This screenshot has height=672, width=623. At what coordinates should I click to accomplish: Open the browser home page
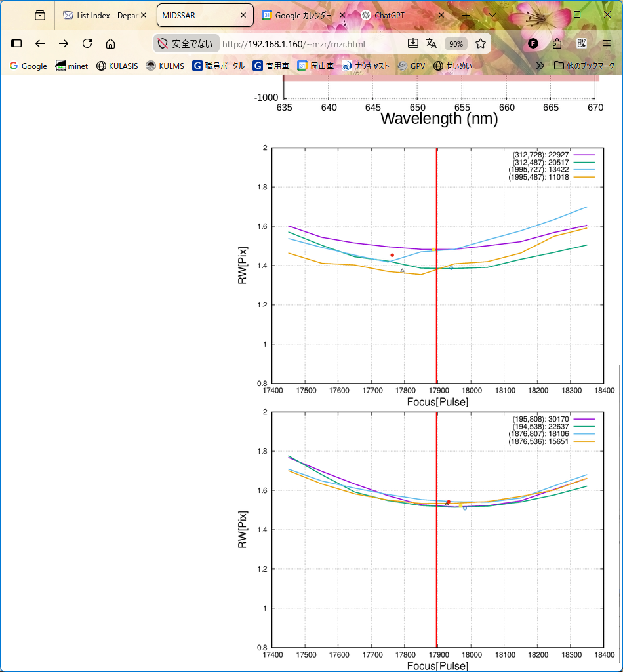[110, 43]
